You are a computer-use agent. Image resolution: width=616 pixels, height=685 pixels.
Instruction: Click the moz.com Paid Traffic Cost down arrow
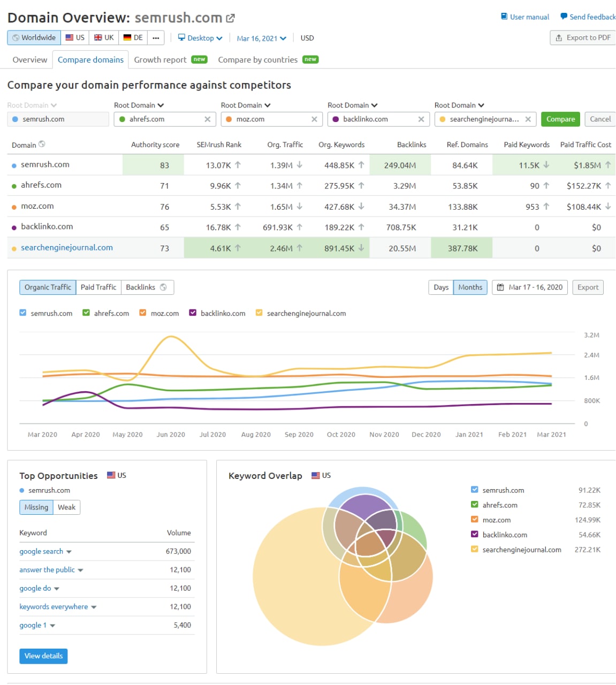[x=608, y=206]
